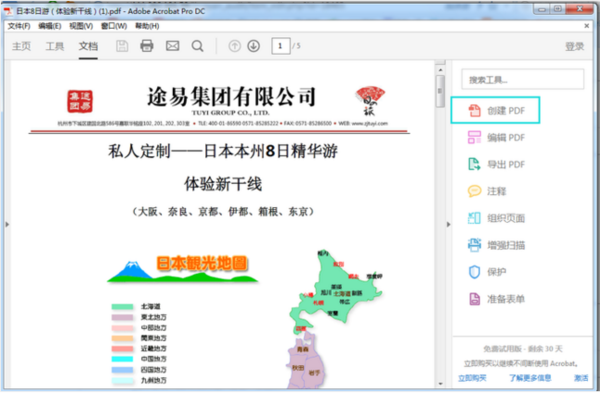Click the scrollbar down arrow
This screenshot has width=600, height=393.
click(440, 383)
